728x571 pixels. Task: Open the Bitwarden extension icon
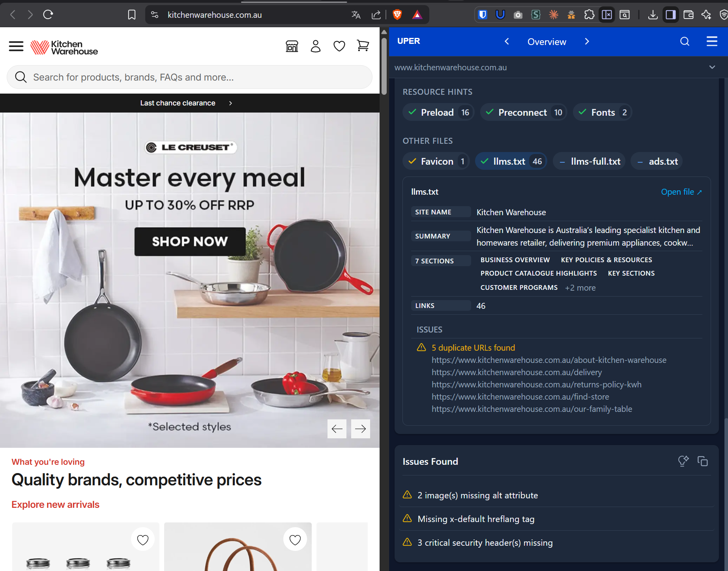[x=483, y=15]
